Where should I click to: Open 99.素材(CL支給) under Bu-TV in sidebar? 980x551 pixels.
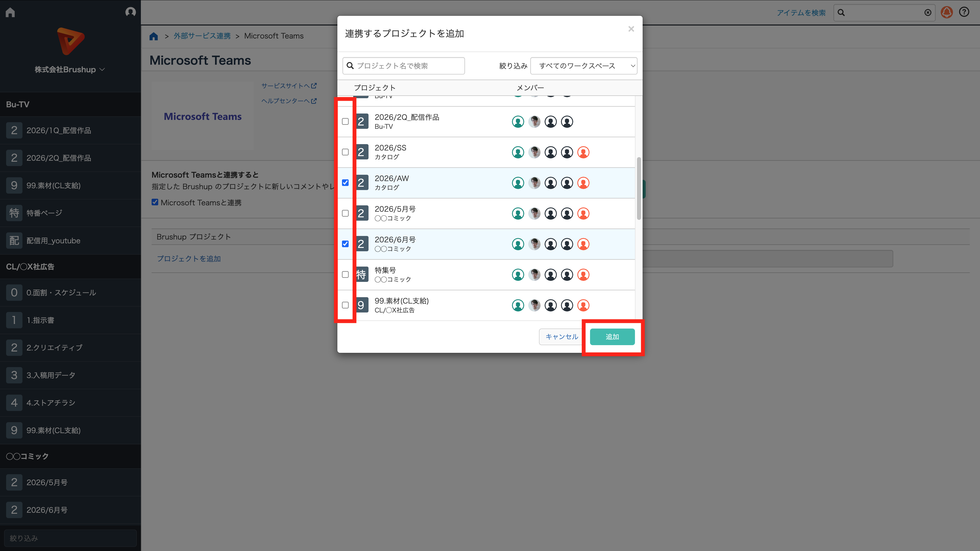point(70,185)
